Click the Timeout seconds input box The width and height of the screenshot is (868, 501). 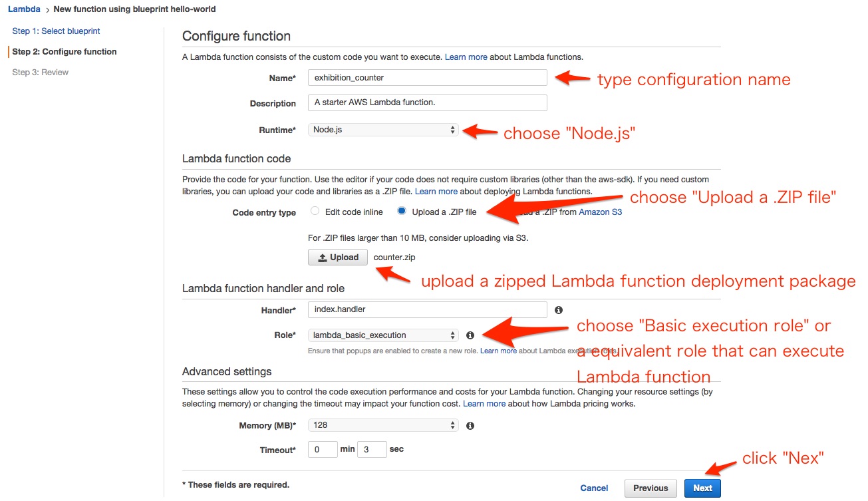pos(372,450)
